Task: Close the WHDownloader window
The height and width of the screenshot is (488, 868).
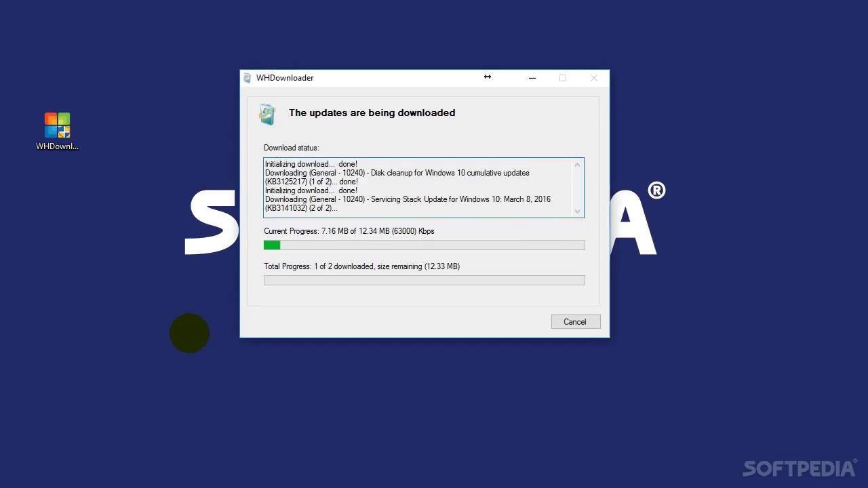Action: point(594,78)
